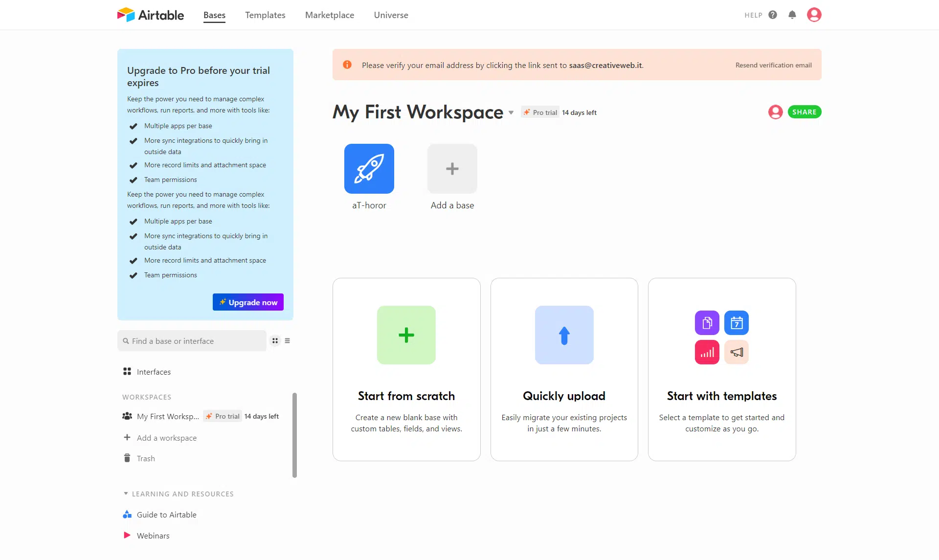Screen dimensions: 939x560
Task: Click the WORKSPACES section heading
Action: 147,397
